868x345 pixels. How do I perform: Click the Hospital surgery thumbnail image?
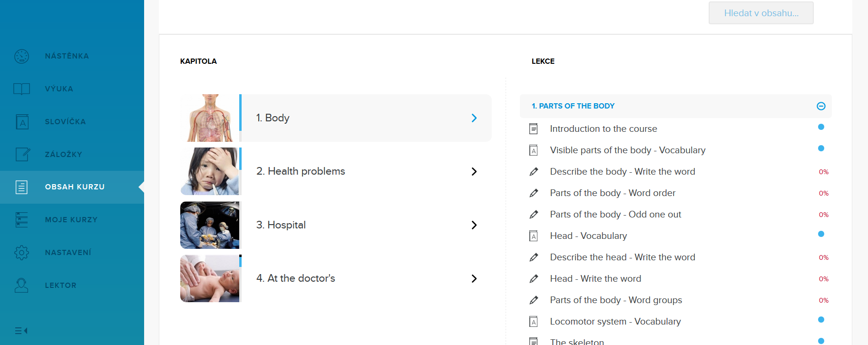pyautogui.click(x=210, y=225)
